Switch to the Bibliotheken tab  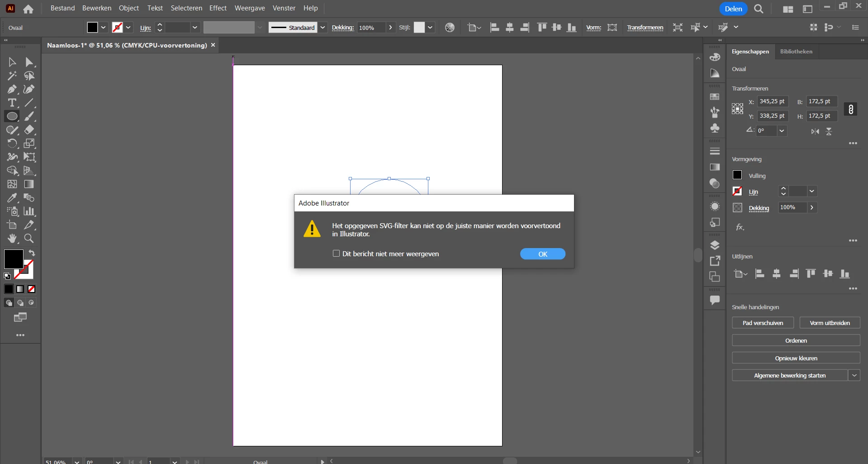pos(796,52)
